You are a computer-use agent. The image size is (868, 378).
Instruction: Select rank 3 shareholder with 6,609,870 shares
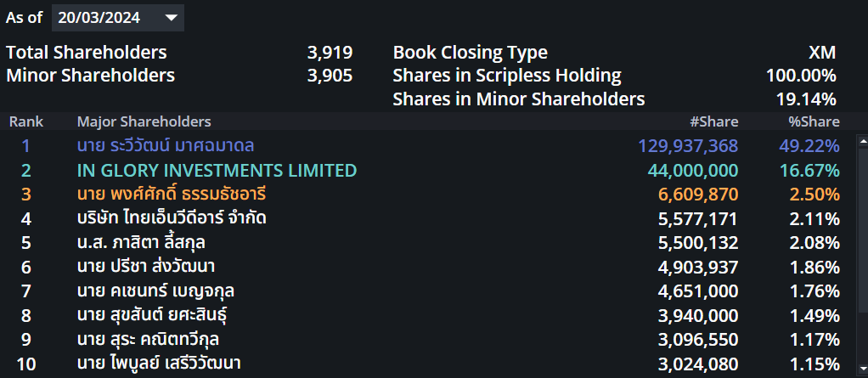coord(428,195)
